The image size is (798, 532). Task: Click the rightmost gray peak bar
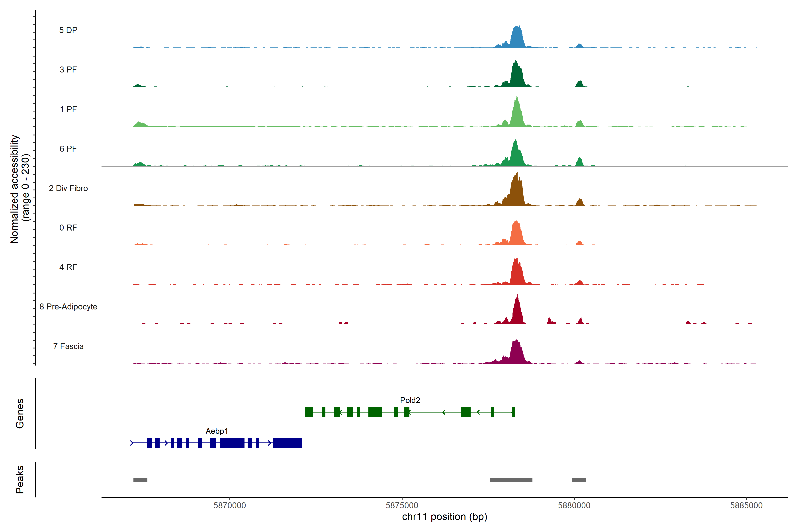click(x=579, y=480)
